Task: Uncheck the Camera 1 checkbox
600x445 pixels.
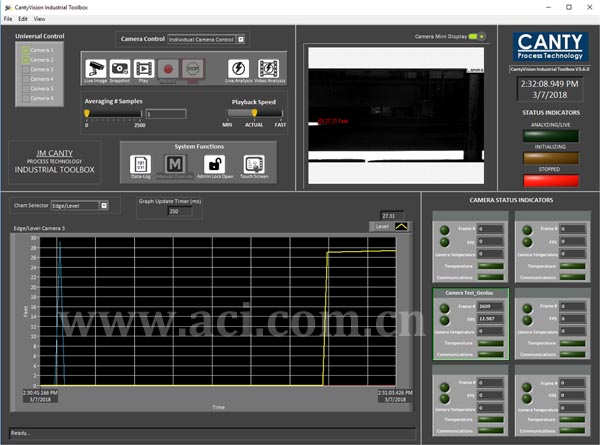Action: coord(26,50)
